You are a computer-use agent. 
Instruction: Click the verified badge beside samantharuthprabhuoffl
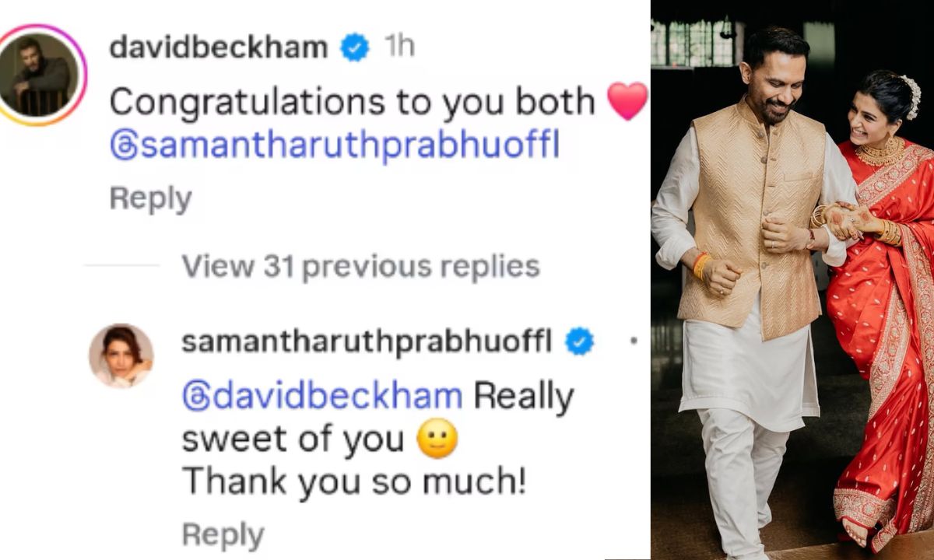(579, 342)
